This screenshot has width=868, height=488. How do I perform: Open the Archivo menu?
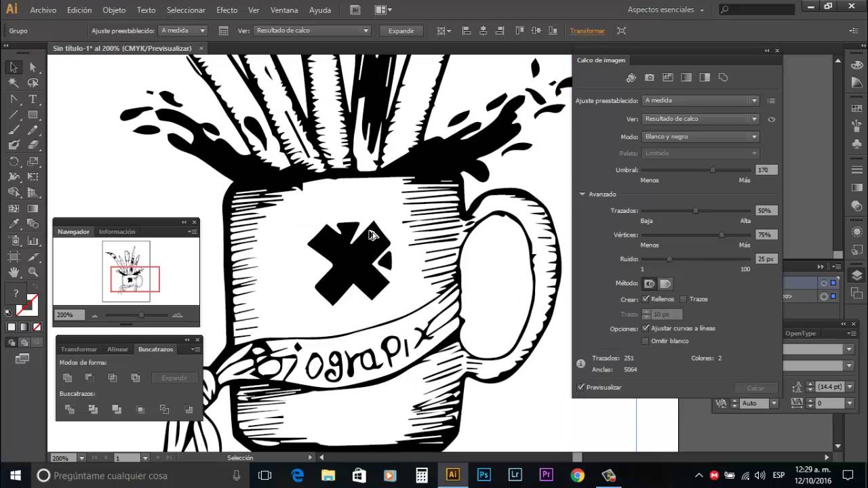pos(43,10)
